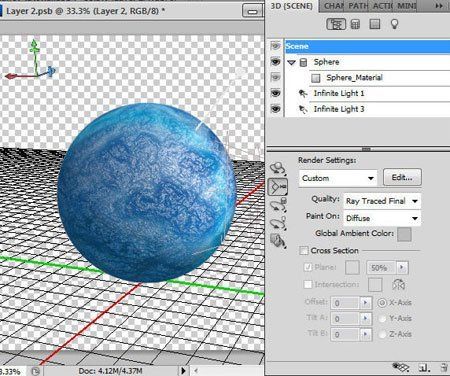Select the Scene row in 3D panel

367,46
